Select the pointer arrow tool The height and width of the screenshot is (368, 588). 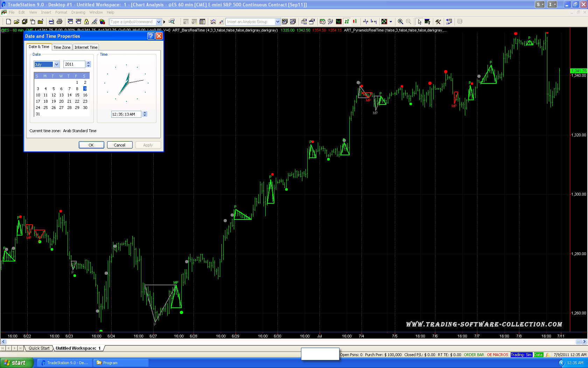point(419,22)
